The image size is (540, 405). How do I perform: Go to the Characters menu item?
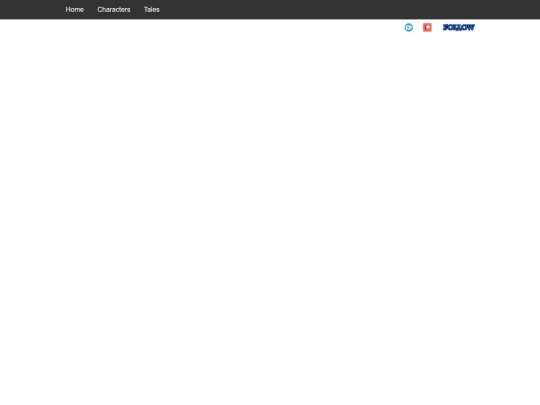click(x=114, y=10)
